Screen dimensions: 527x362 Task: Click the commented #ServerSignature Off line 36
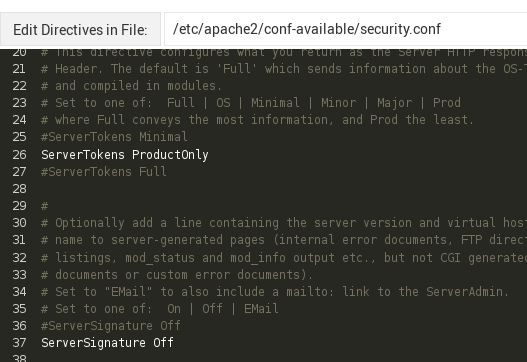111,325
